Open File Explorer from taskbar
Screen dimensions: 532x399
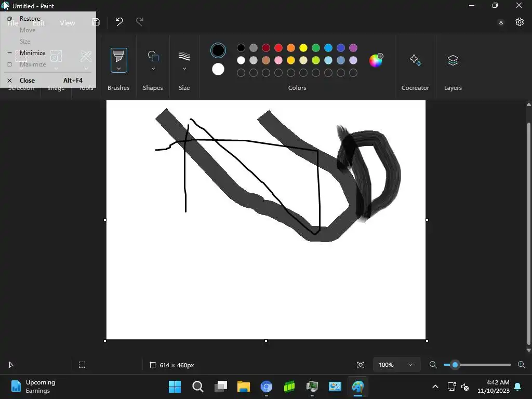(x=243, y=387)
